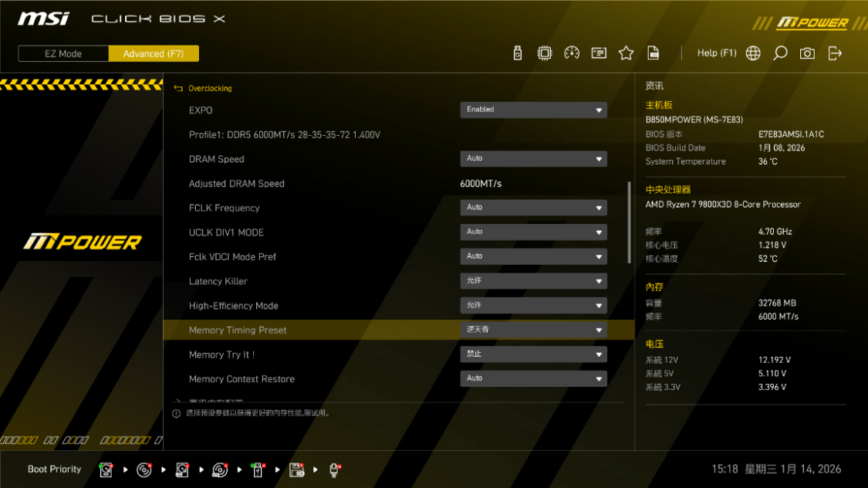Click System Temperature 36 °C value
The image size is (868, 488).
click(768, 161)
